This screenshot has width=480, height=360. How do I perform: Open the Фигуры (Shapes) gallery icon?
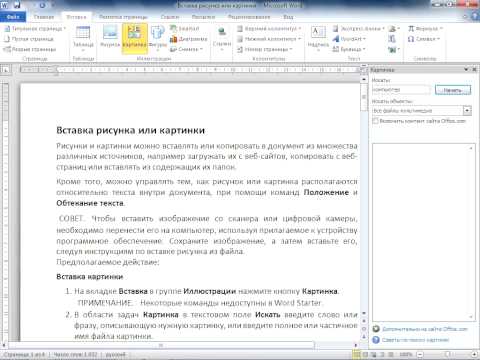click(158, 37)
